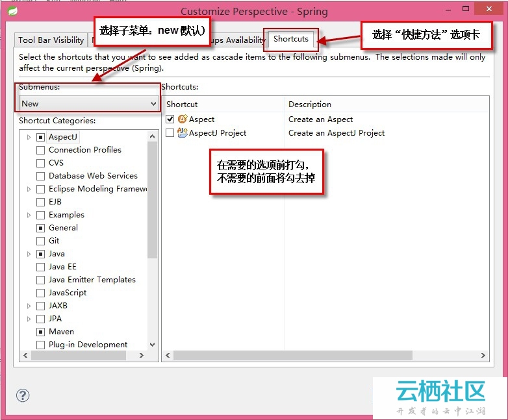Check the Java Emitter Templates checkbox
This screenshot has width=508, height=420.
pyautogui.click(x=40, y=280)
